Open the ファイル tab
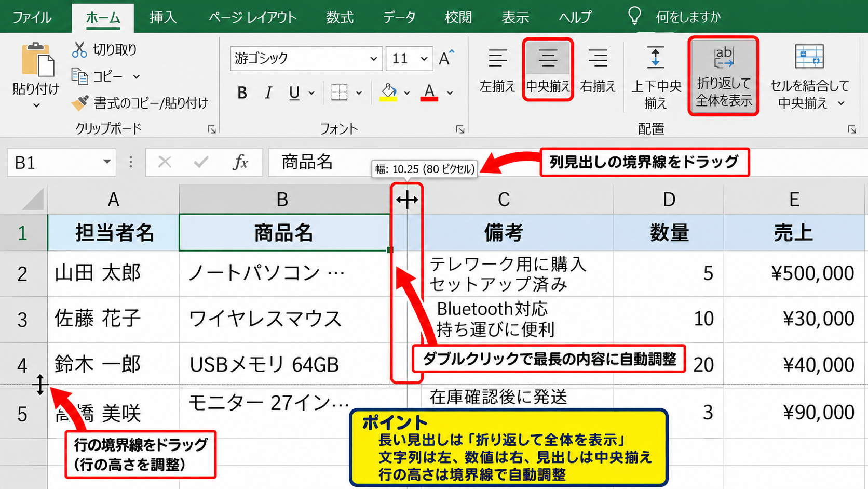This screenshot has width=868, height=489. pos(32,18)
